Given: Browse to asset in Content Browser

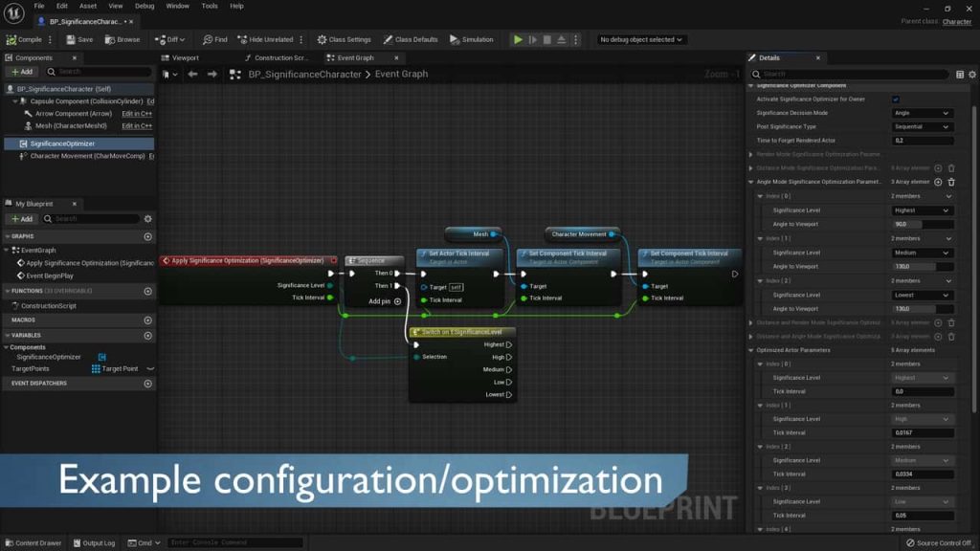Looking at the screenshot, I should pyautogui.click(x=122, y=39).
